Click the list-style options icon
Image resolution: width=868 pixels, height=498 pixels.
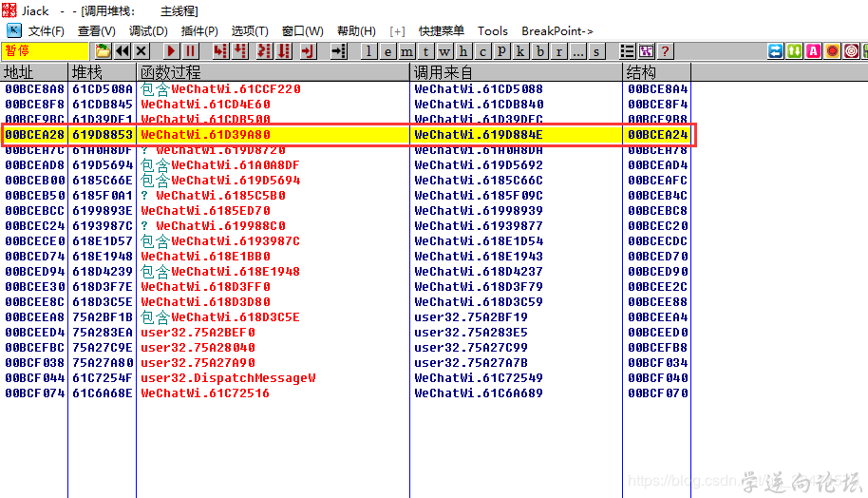(627, 51)
